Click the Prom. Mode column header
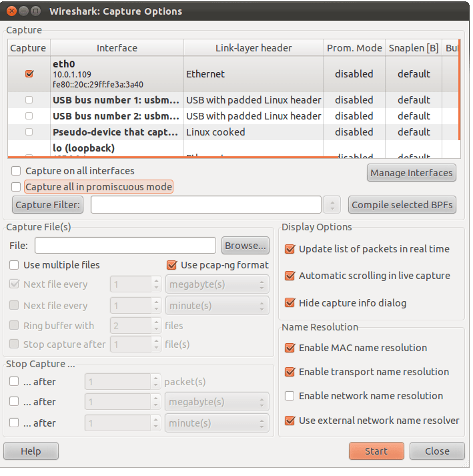 coord(354,48)
